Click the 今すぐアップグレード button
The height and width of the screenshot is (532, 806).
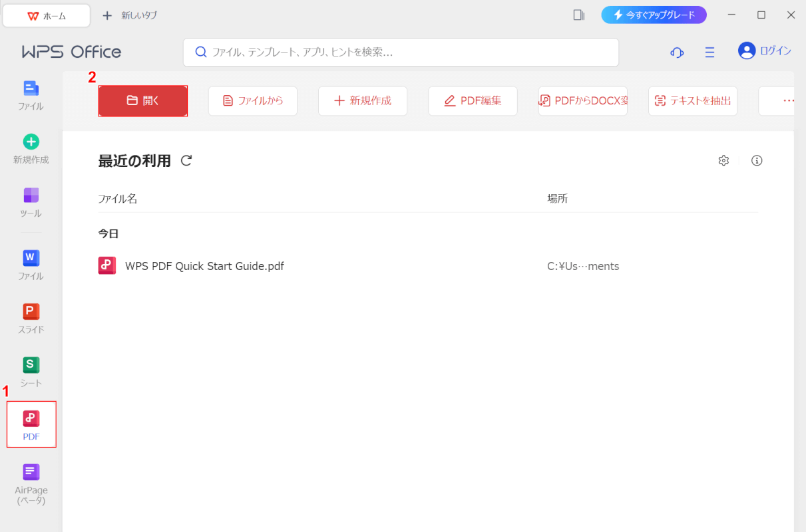(654, 15)
